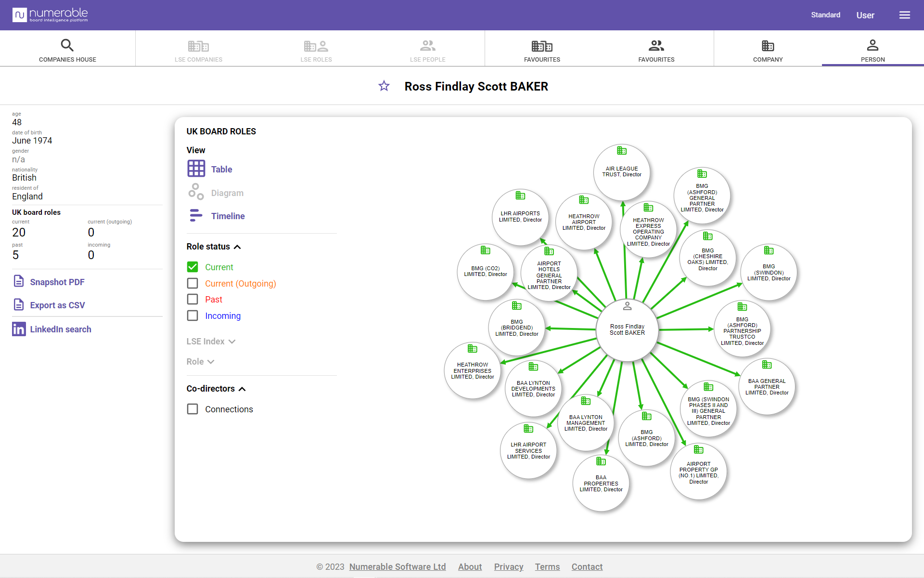The height and width of the screenshot is (578, 924).
Task: Click the BAA GENERAL PARTNER node
Action: pos(767,386)
